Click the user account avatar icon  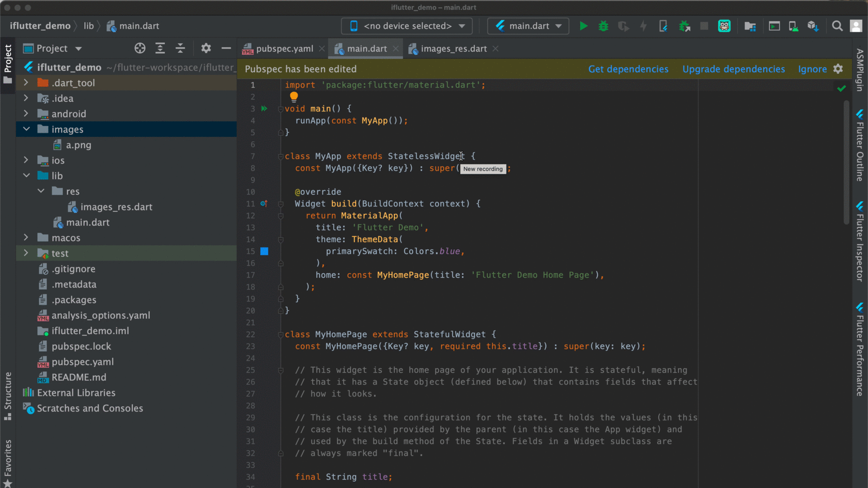coord(856,26)
